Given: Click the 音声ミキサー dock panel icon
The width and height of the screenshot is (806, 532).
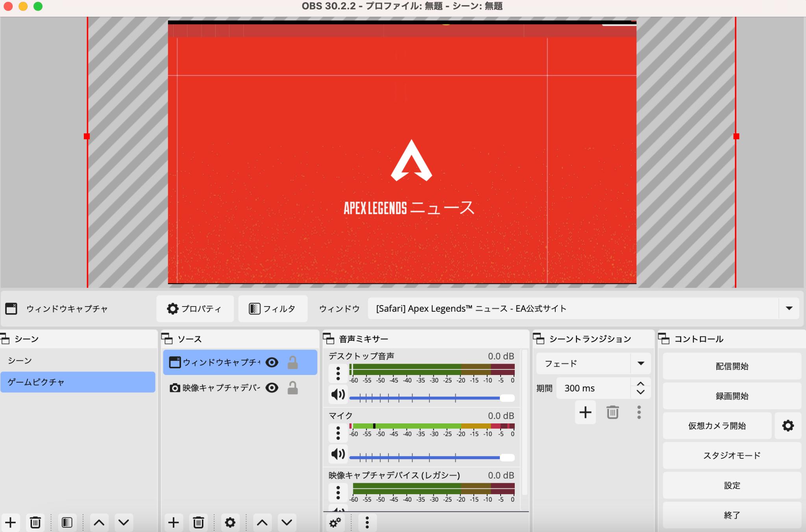Looking at the screenshot, I should click(329, 339).
